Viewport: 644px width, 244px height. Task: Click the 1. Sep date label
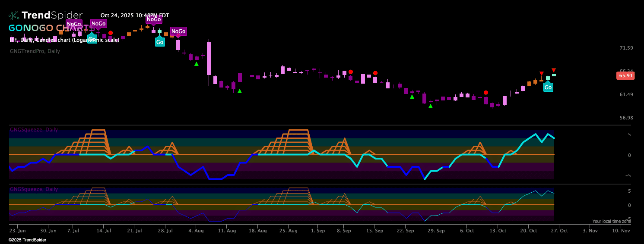coord(317,231)
